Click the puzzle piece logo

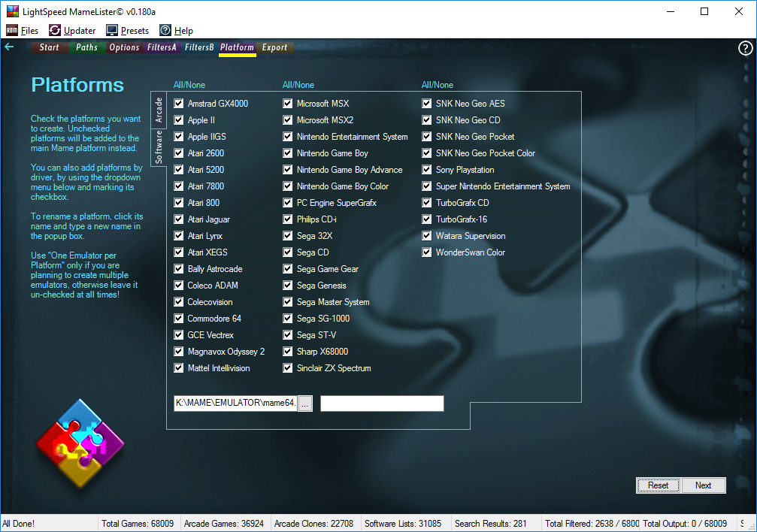point(80,443)
